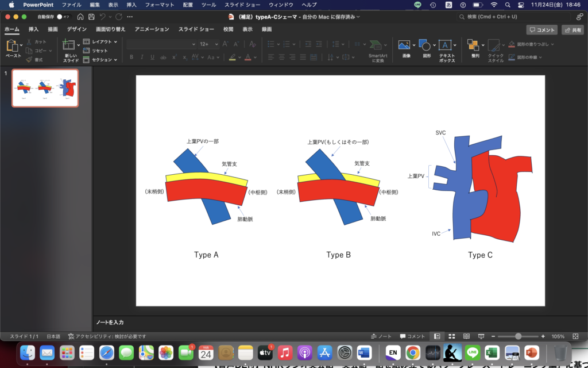Click Fit slide to window icon
588x368 pixels.
tap(575, 336)
